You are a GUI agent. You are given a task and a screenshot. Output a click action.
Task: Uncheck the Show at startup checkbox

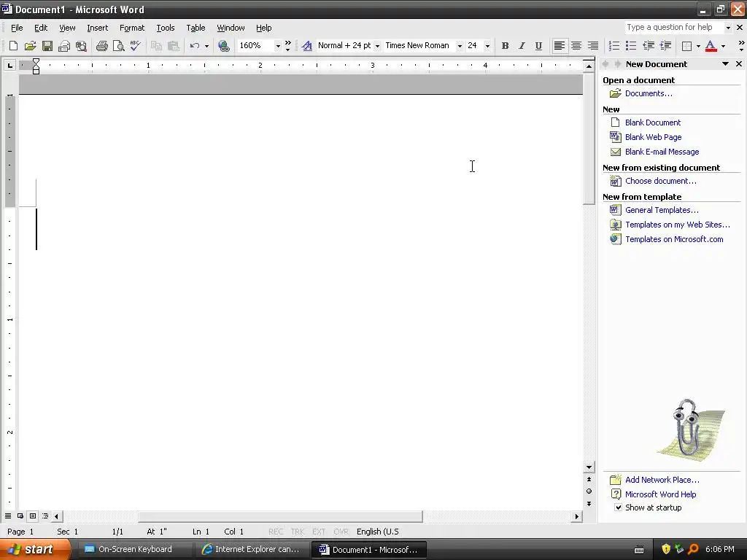(x=618, y=507)
